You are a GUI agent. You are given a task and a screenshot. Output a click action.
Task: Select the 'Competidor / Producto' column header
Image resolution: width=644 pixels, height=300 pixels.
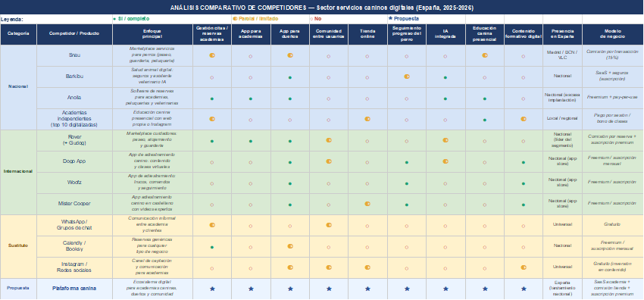click(74, 34)
